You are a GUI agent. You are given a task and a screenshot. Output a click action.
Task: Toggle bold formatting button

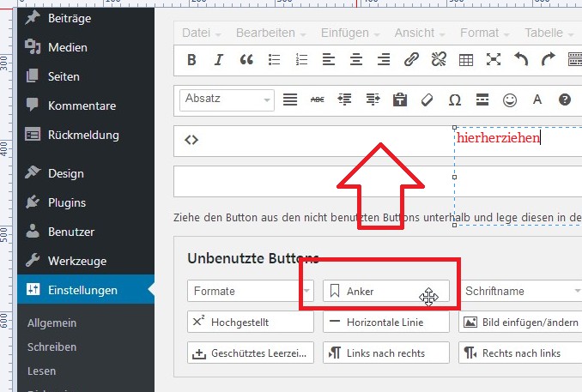[191, 60]
